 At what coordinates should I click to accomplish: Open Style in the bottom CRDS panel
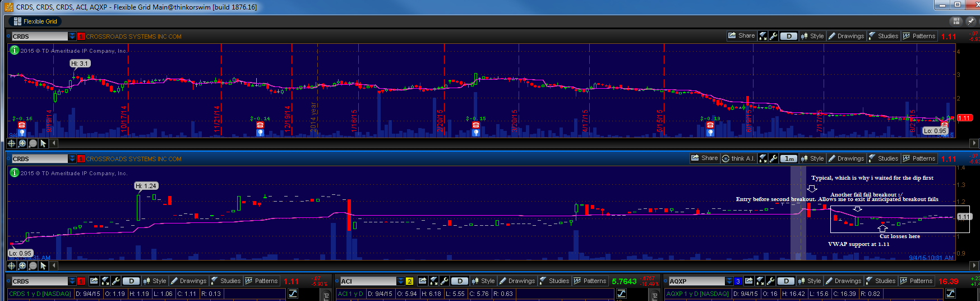pos(155,281)
